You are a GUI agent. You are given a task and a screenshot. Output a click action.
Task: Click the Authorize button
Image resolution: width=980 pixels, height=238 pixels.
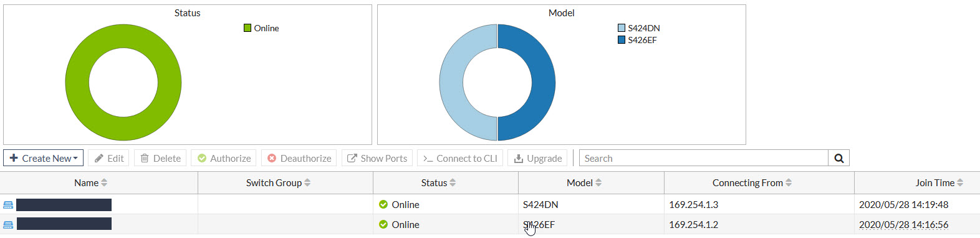[x=224, y=158]
